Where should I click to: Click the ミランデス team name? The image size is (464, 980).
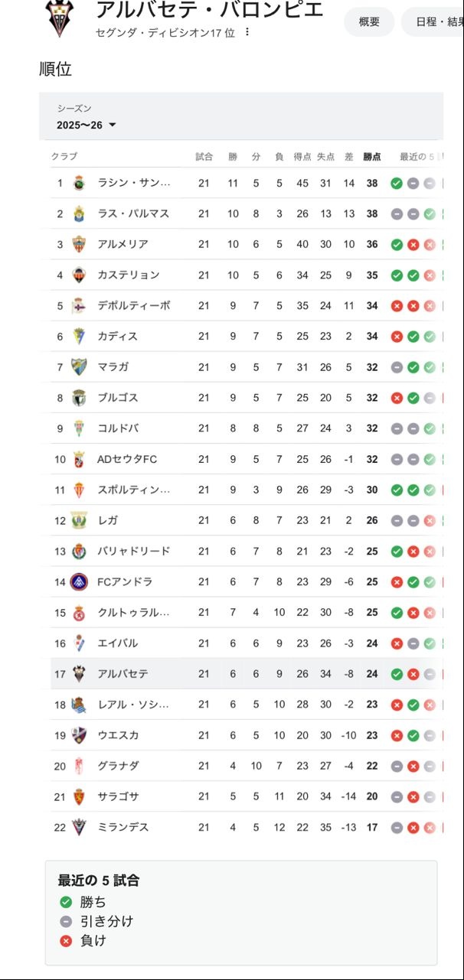123,828
